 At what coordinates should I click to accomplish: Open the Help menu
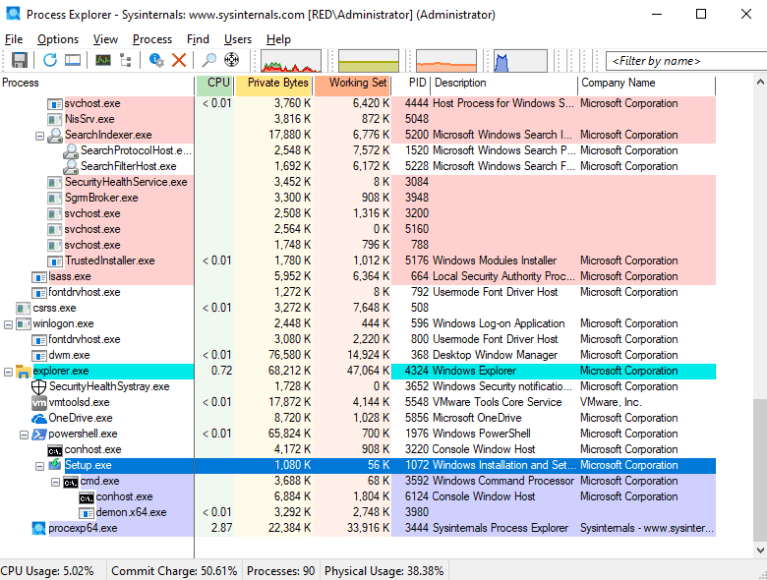(x=278, y=39)
